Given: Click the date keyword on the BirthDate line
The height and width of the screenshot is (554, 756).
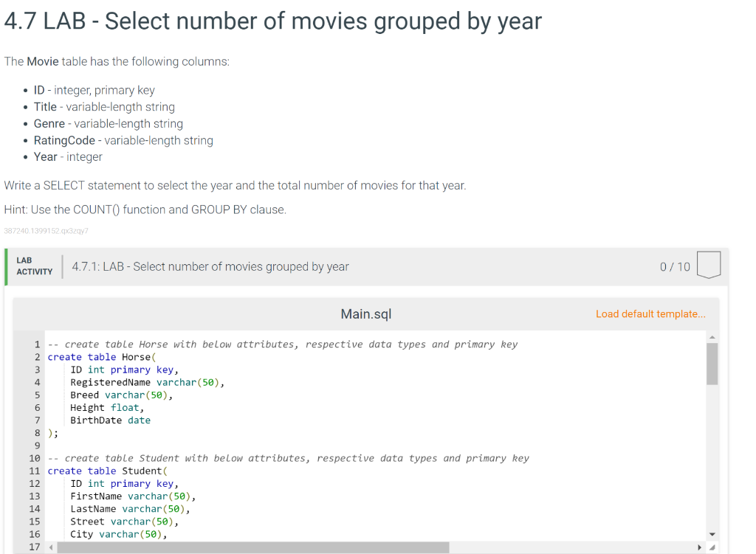Looking at the screenshot, I should 139,420.
